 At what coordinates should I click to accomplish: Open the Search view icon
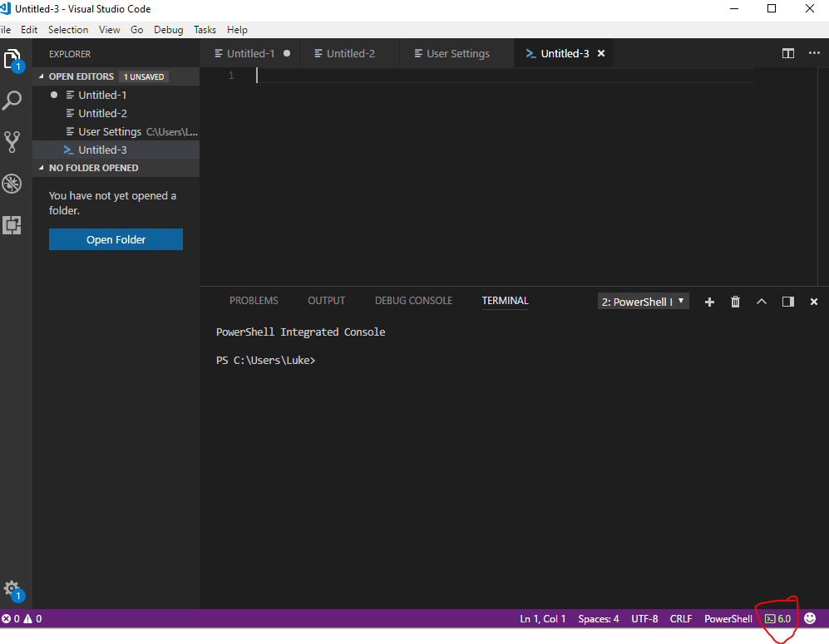(x=12, y=100)
